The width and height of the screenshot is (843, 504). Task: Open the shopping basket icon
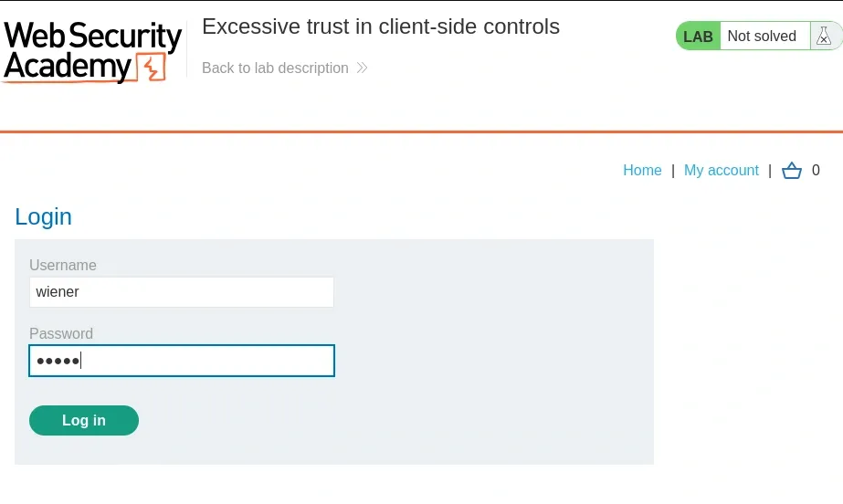point(792,171)
